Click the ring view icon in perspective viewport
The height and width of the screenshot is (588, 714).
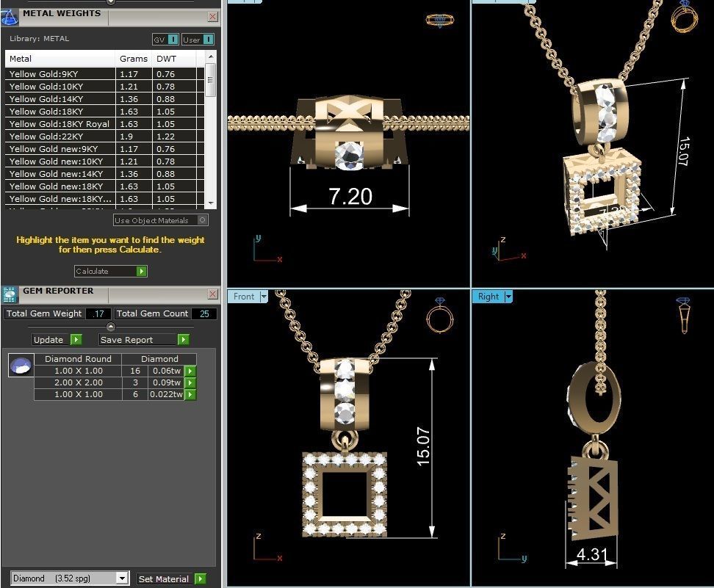685,16
